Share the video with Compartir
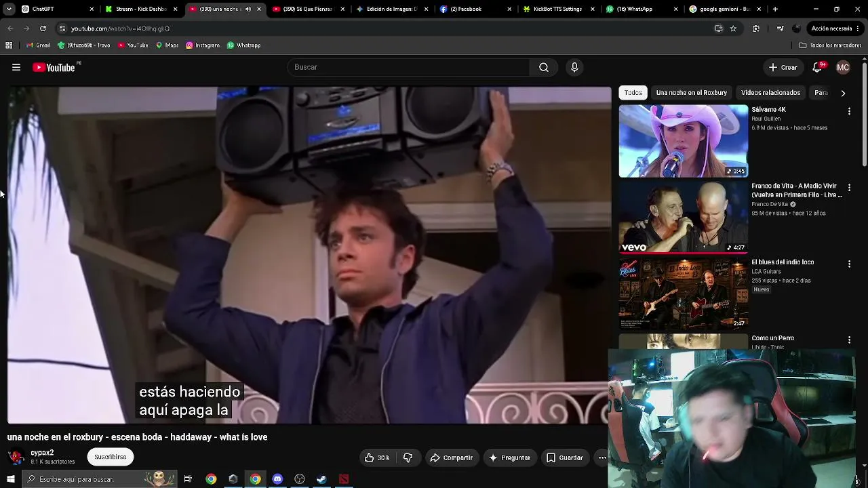The width and height of the screenshot is (868, 488). 452,457
